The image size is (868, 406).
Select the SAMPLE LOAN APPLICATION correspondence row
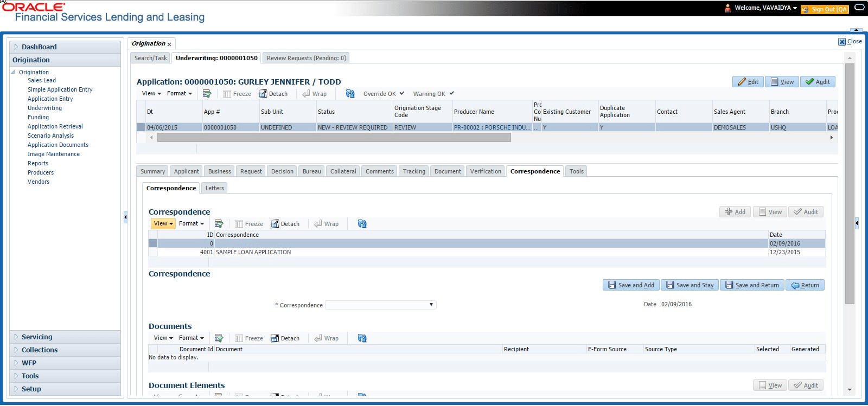[x=487, y=252]
